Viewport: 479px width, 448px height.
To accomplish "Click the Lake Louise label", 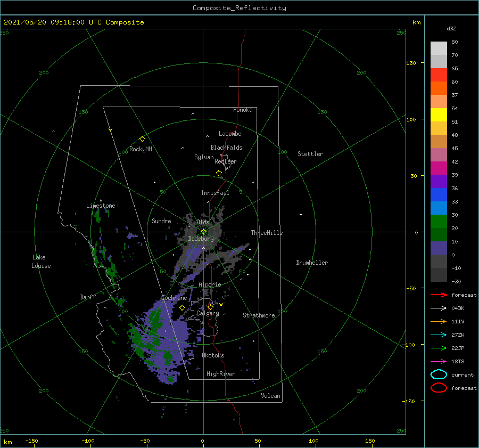I will 41,262.
